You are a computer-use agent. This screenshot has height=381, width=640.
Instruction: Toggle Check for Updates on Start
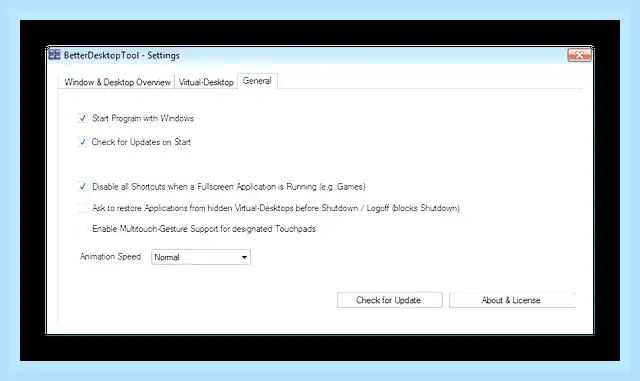[83, 142]
